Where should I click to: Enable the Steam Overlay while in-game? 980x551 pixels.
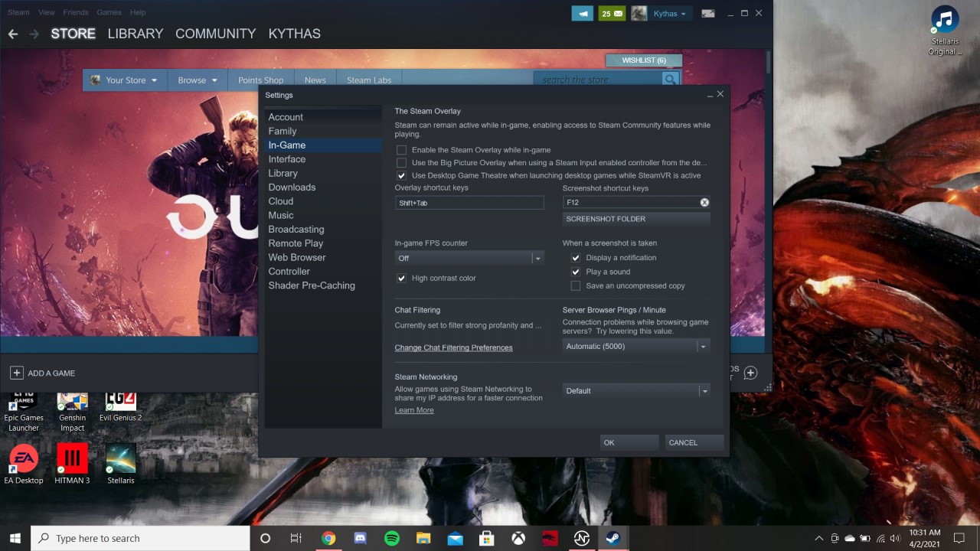(401, 151)
